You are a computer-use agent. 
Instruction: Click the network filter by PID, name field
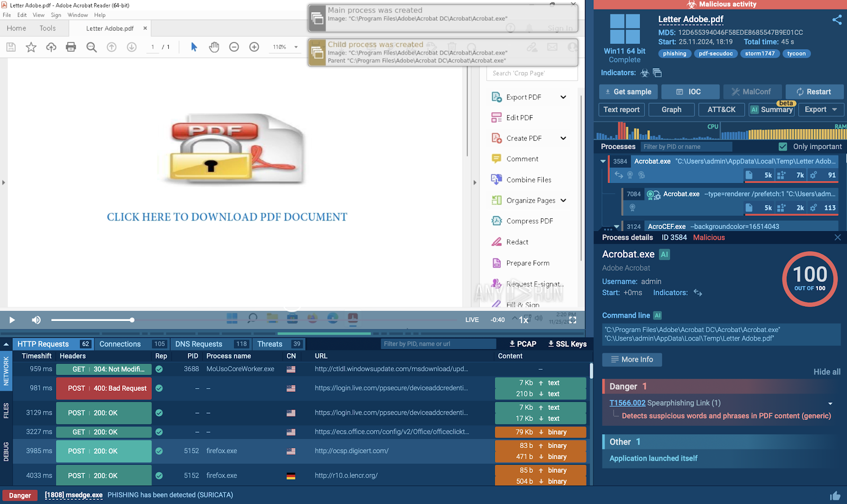click(438, 344)
